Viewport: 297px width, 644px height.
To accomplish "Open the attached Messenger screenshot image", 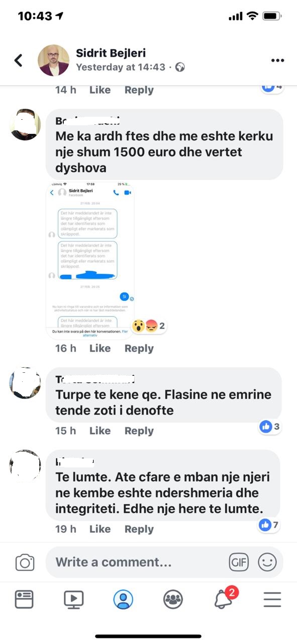I will pyautogui.click(x=90, y=261).
